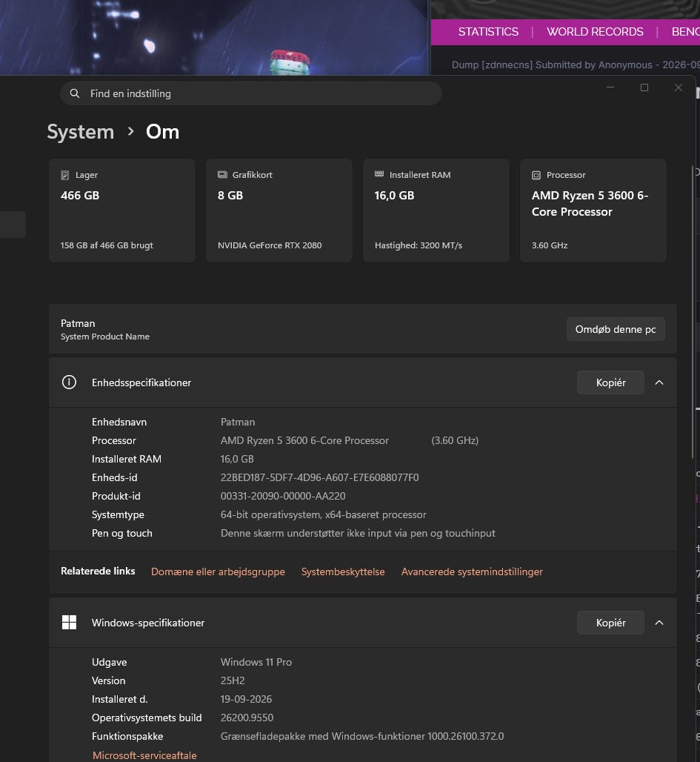Screen dimensions: 700x762
Task: Focus the Find en indstilling search field
Action: pos(250,93)
